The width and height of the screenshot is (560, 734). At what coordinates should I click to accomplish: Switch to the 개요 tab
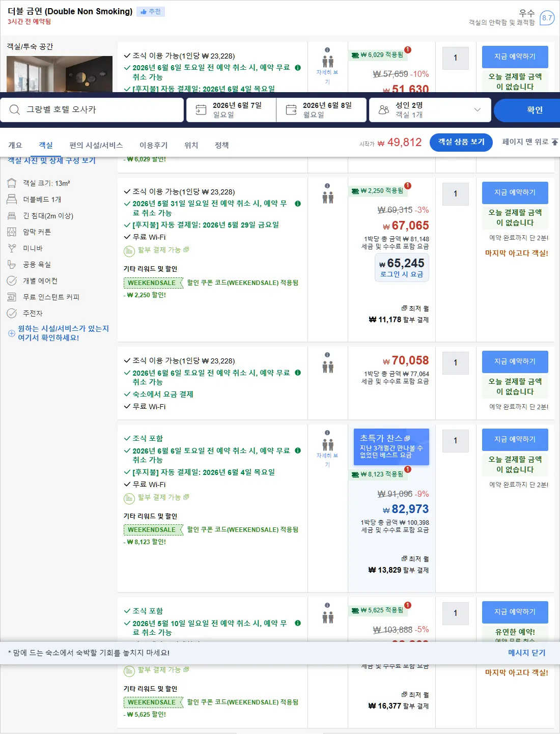click(15, 145)
